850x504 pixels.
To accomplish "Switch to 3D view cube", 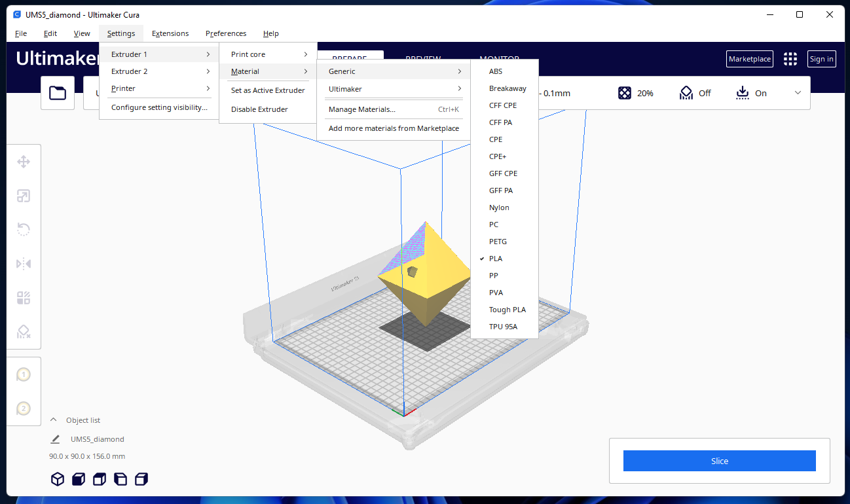I will pyautogui.click(x=58, y=479).
